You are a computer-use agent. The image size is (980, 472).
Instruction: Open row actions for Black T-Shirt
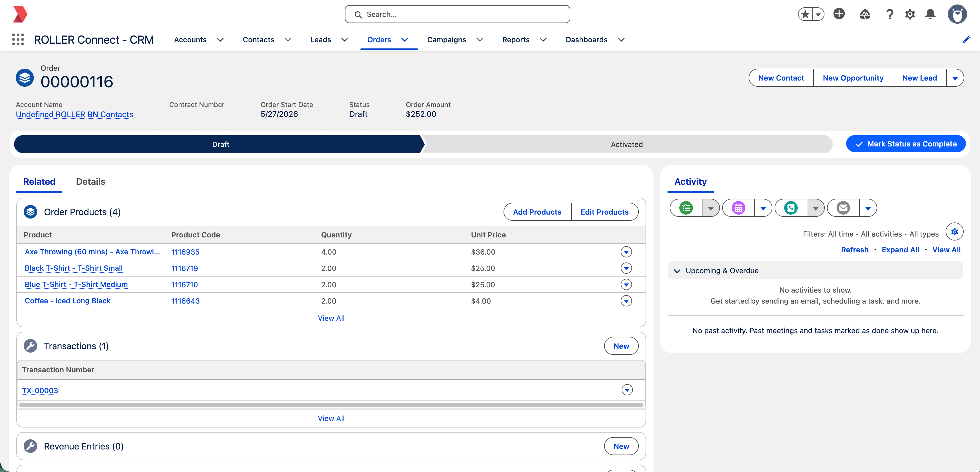pyautogui.click(x=626, y=268)
